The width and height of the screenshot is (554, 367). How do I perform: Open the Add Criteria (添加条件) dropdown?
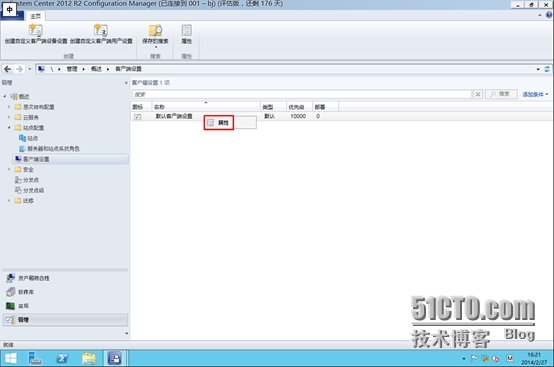click(x=535, y=94)
